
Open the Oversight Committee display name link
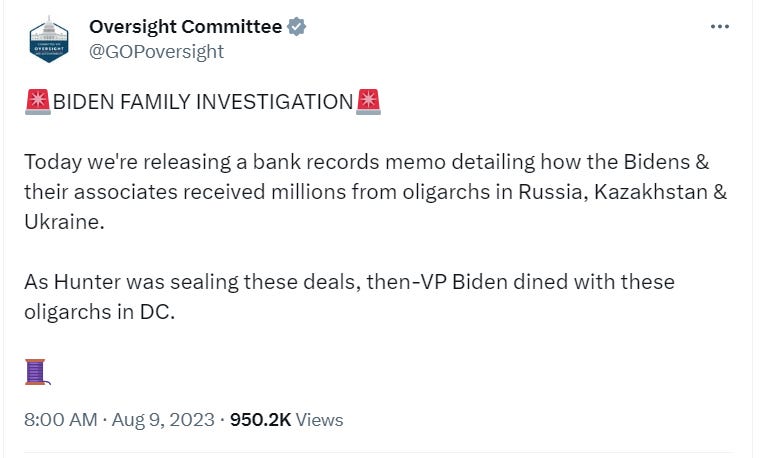185,27
